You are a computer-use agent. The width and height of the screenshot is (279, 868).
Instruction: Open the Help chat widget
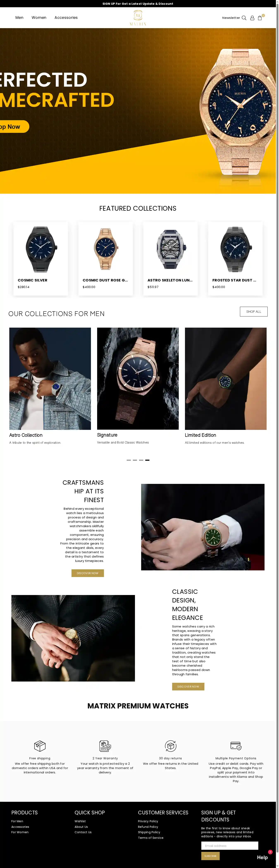(x=262, y=857)
